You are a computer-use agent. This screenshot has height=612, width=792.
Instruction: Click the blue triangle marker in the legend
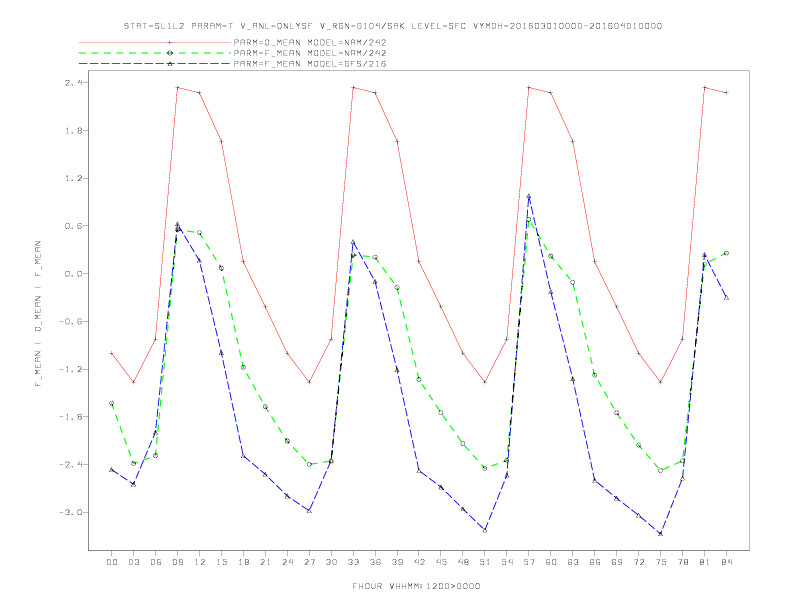170,64
